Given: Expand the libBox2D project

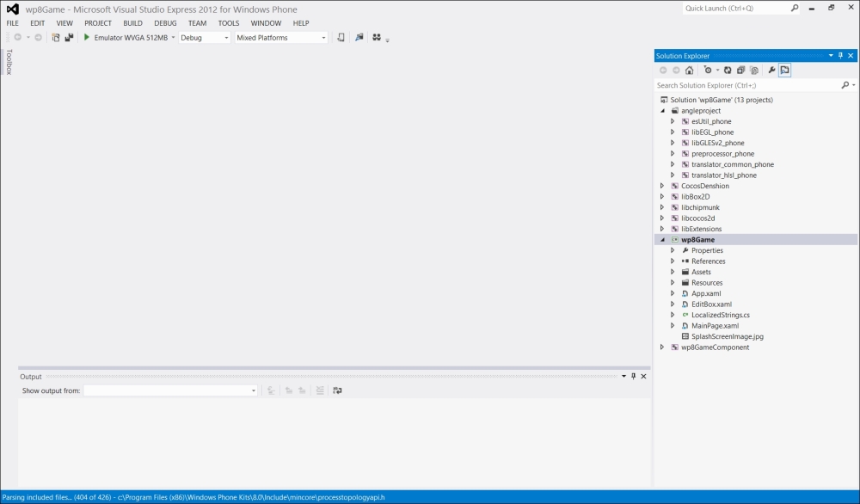Looking at the screenshot, I should click(662, 196).
